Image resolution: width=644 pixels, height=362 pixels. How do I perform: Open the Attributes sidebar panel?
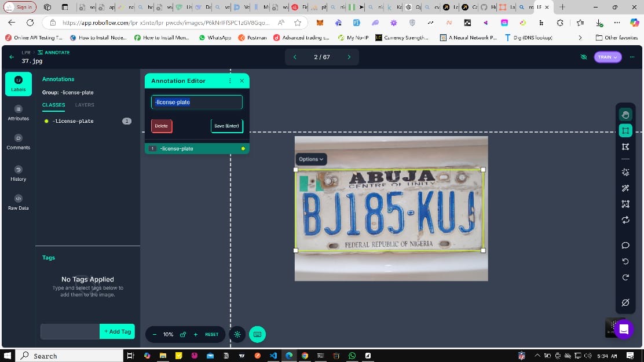click(x=18, y=112)
